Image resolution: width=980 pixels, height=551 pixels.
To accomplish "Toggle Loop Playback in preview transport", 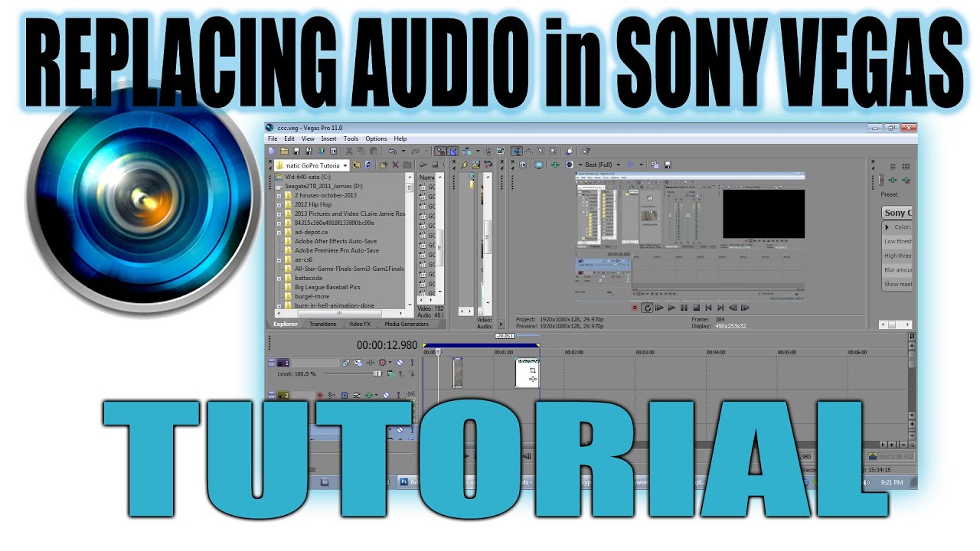I will point(647,308).
